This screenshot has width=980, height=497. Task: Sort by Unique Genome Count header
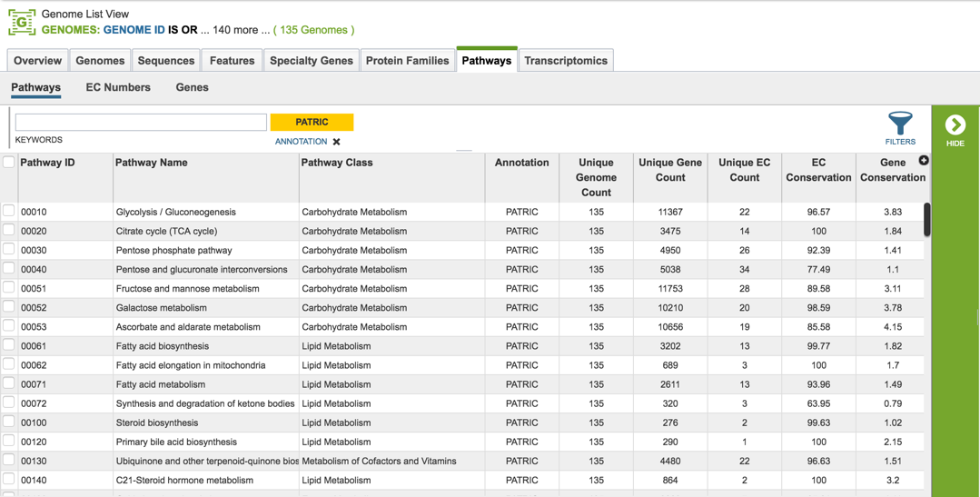coord(596,177)
